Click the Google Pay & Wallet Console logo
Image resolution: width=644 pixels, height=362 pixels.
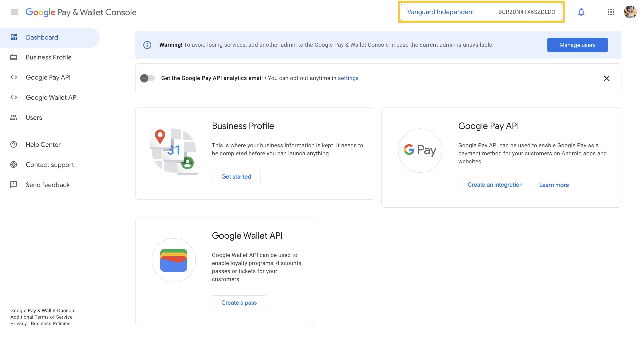pos(81,12)
